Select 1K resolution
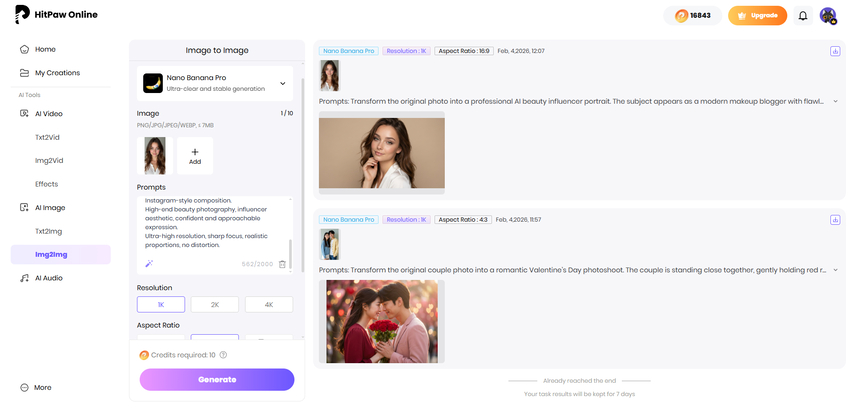 click(x=161, y=304)
